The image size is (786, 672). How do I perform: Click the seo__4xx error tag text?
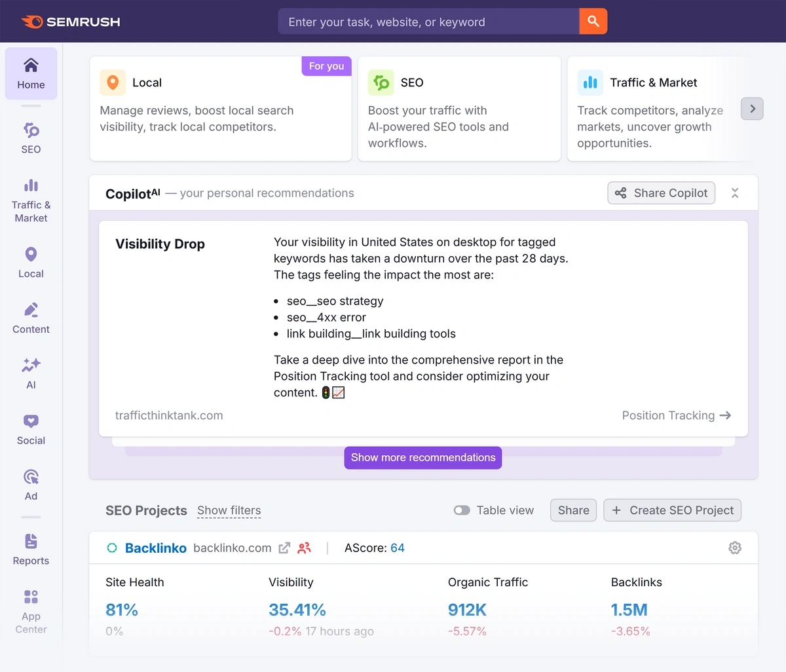pyautogui.click(x=326, y=317)
